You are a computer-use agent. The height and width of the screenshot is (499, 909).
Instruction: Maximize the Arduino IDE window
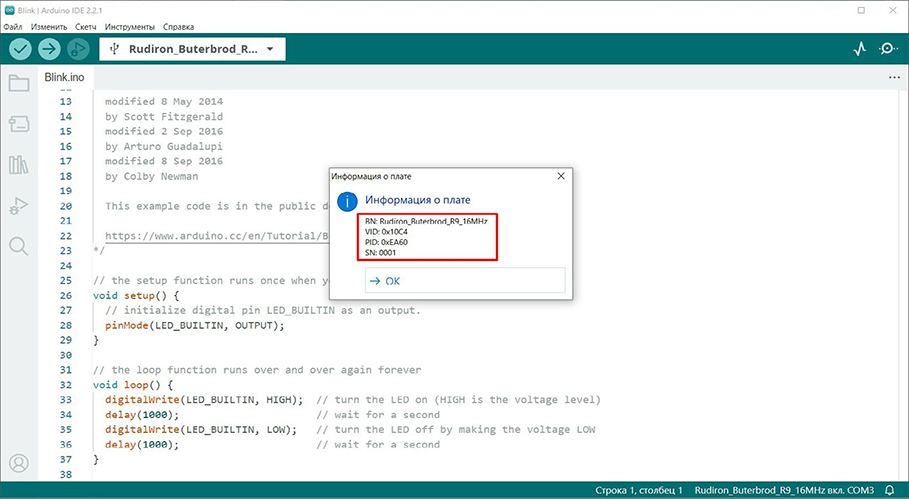pos(861,10)
